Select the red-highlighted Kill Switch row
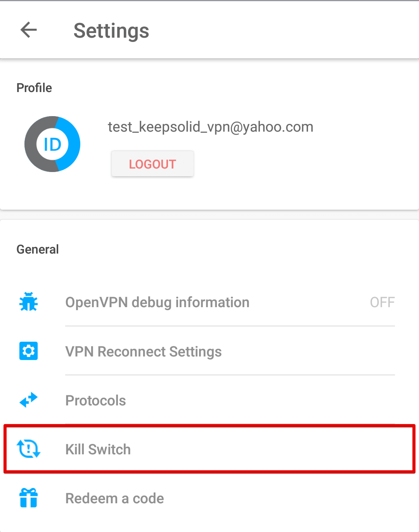The image size is (419, 532). [209, 449]
